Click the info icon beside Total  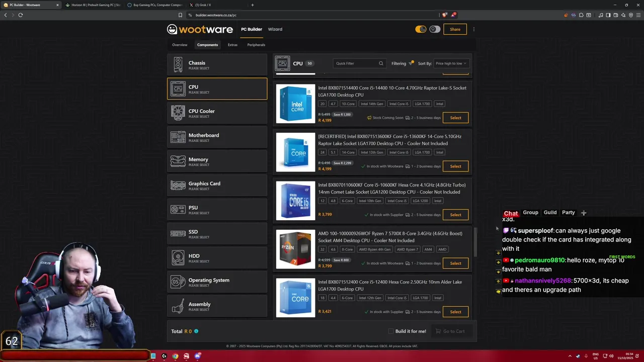196,331
